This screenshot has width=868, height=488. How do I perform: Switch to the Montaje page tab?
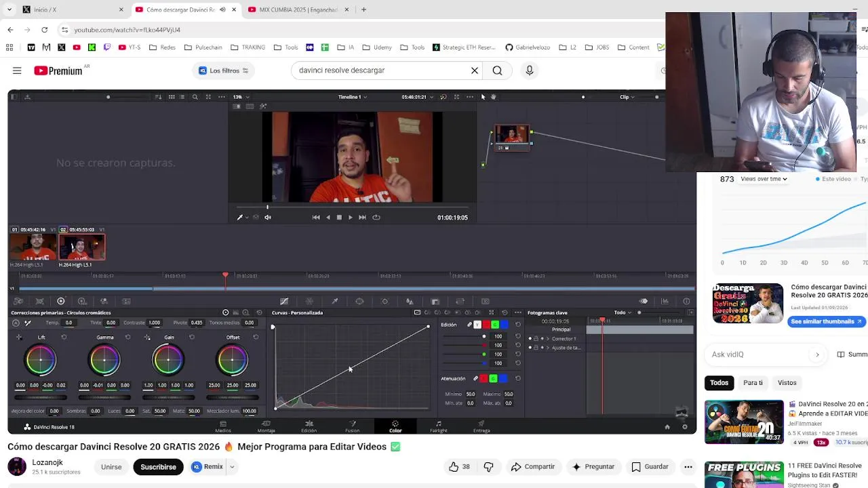click(266, 426)
